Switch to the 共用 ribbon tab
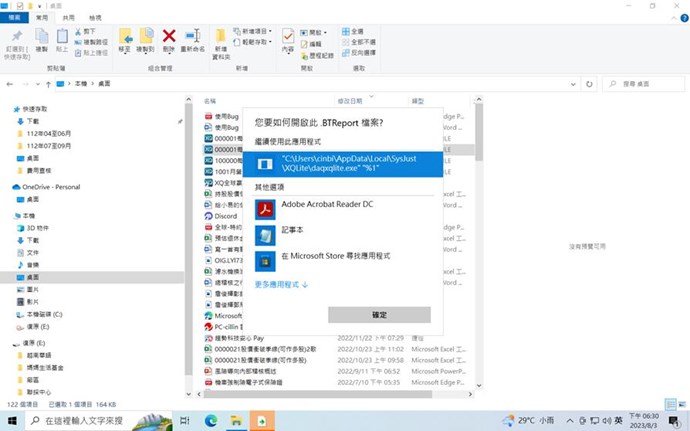The height and width of the screenshot is (431, 690). point(67,18)
